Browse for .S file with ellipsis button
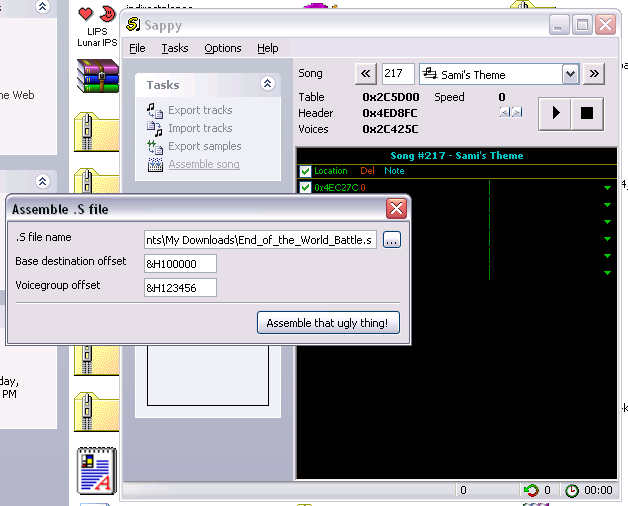This screenshot has height=506, width=628. (x=392, y=240)
